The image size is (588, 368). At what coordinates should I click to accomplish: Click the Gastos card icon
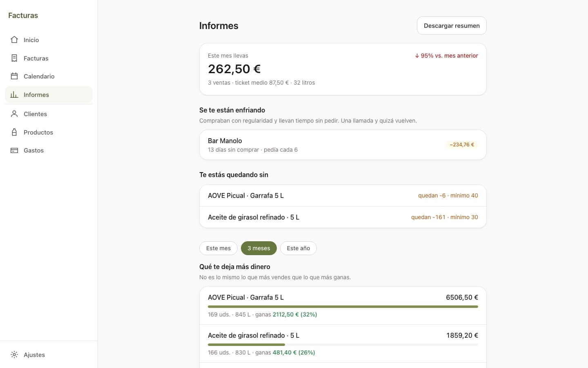pos(14,150)
